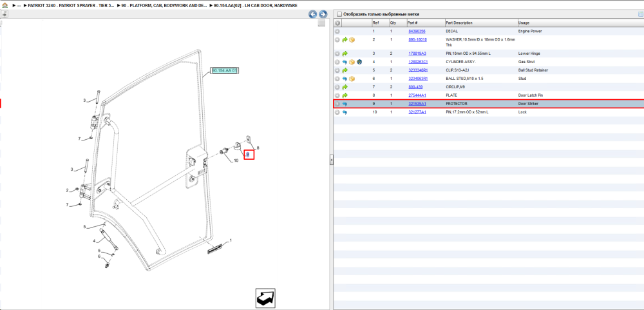Add the CYLINDER ASSY row using its plus icon

click(337, 62)
